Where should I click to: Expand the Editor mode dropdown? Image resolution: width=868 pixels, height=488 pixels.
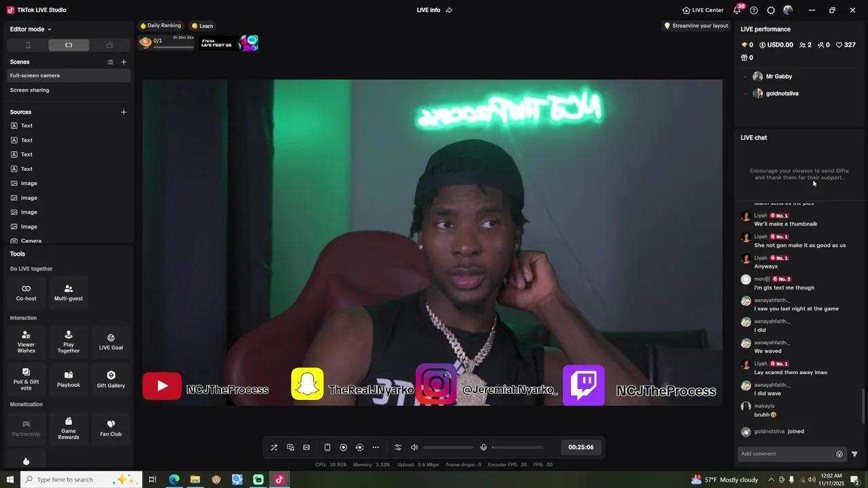[31, 29]
